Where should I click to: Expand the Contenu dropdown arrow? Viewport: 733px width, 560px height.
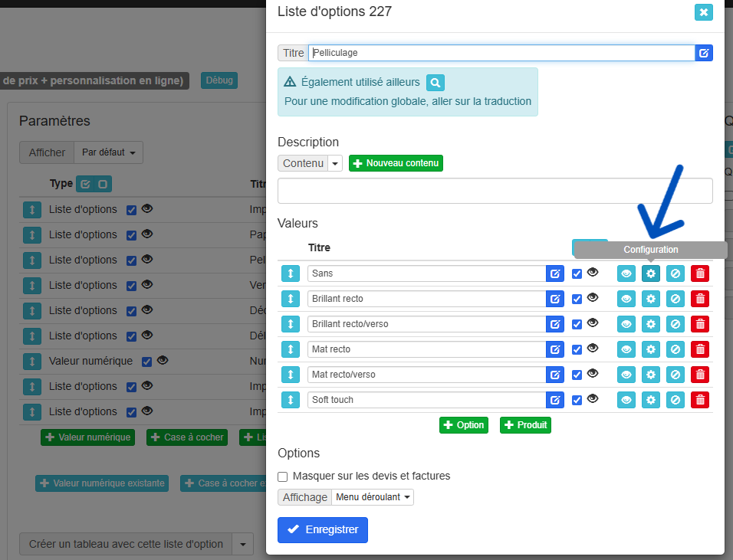pos(335,163)
